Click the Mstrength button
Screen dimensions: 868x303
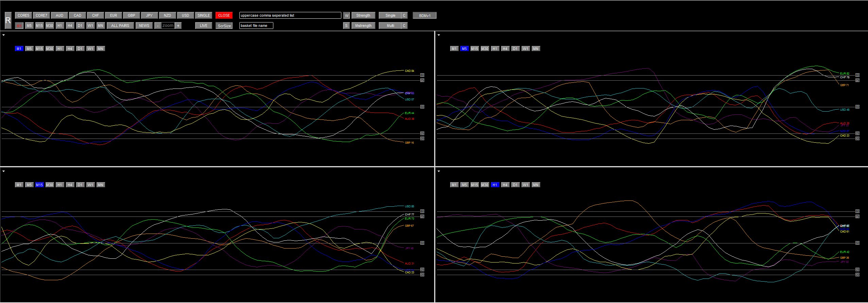click(363, 26)
